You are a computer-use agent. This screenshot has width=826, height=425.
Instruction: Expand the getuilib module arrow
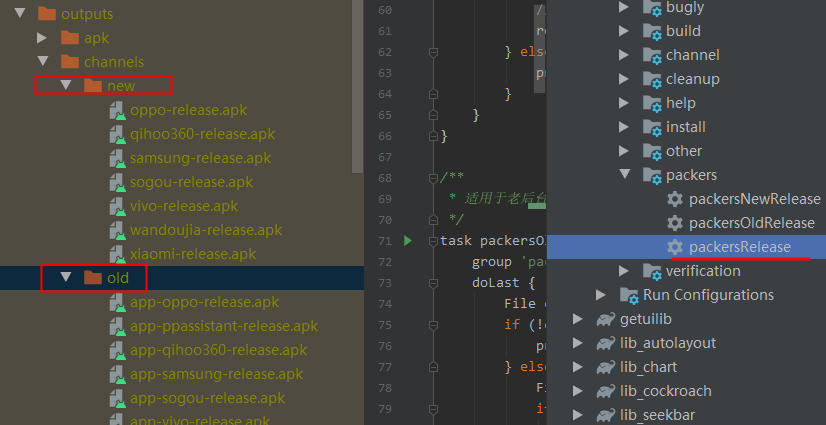click(x=578, y=319)
